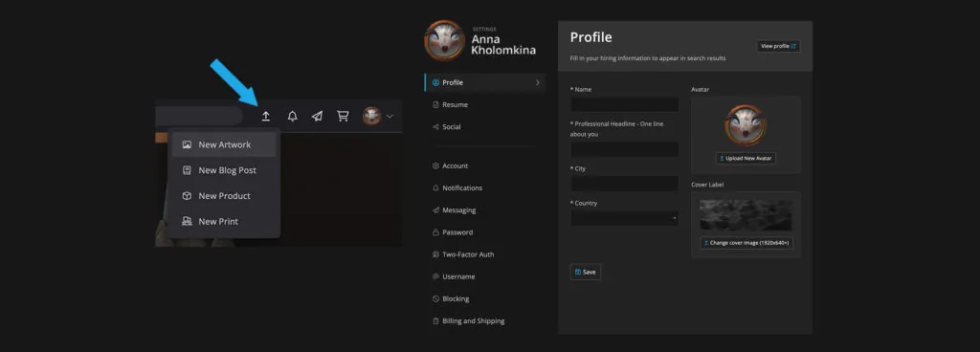Click the Blocking circle icon in sidebar
The width and height of the screenshot is (980, 352).
click(435, 299)
